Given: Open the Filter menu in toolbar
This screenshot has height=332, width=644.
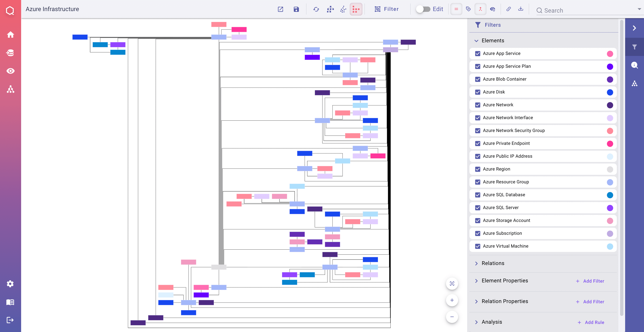Looking at the screenshot, I should tap(386, 9).
